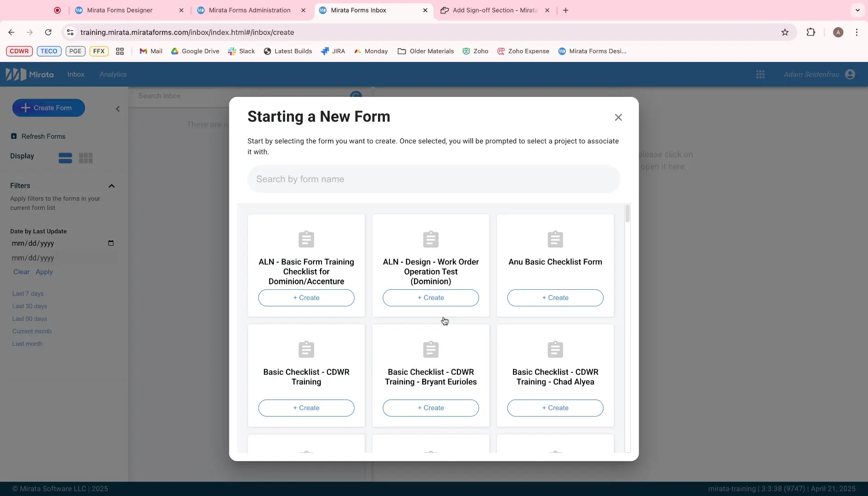Bookmark this page with the star
The width and height of the screenshot is (868, 496).
(785, 32)
